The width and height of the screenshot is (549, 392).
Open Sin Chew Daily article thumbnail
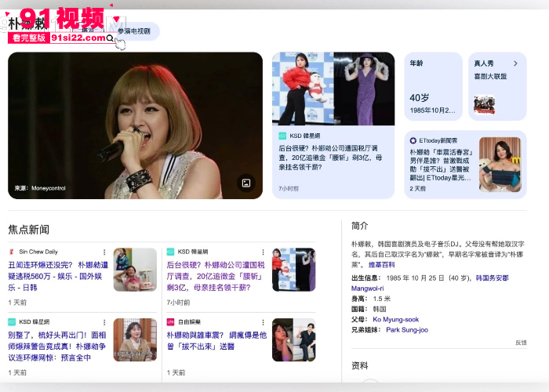tap(135, 270)
